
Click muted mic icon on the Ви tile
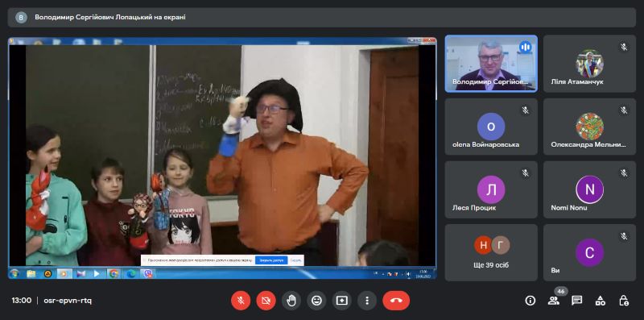(624, 236)
